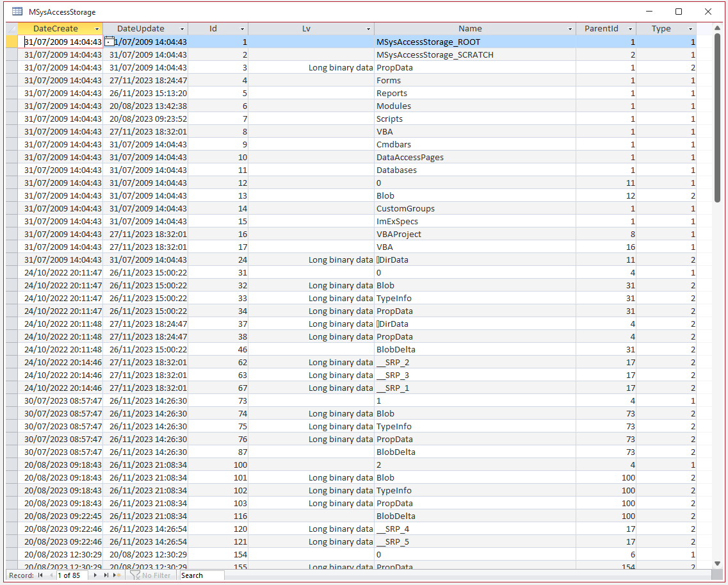
Task: Click the Id cell showing 116
Action: [x=218, y=516]
